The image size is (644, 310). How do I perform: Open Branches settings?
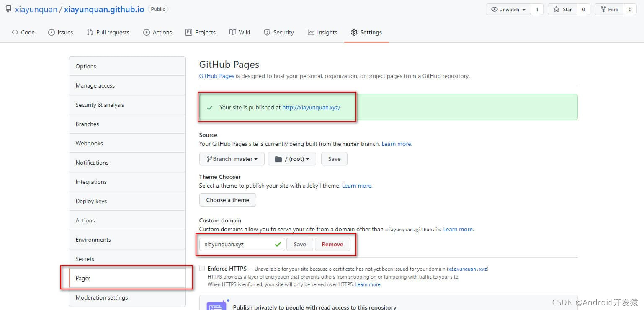[127, 124]
